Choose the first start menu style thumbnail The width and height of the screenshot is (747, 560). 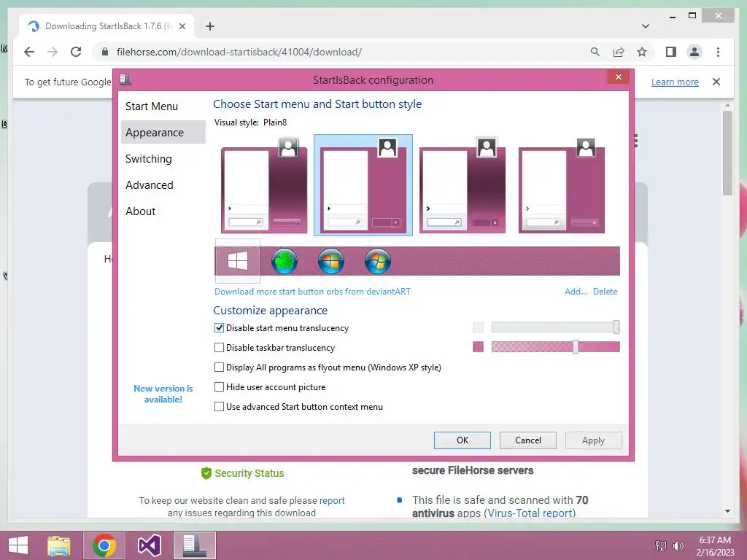tap(264, 184)
